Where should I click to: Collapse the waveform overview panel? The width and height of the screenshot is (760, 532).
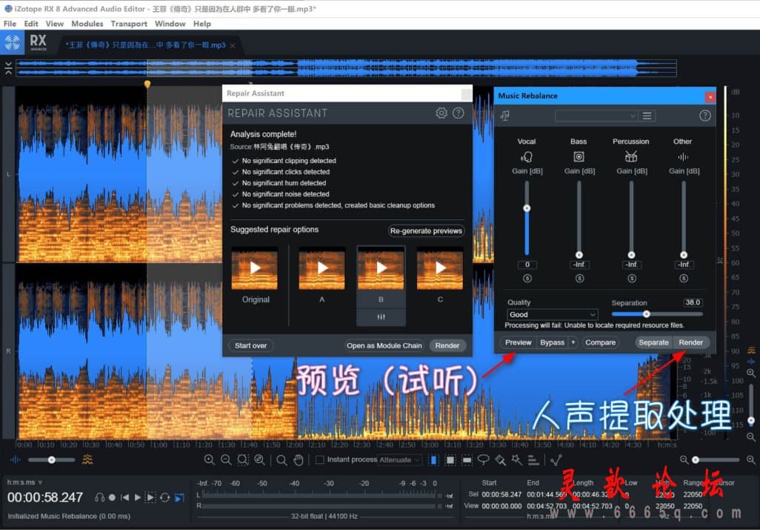8,68
